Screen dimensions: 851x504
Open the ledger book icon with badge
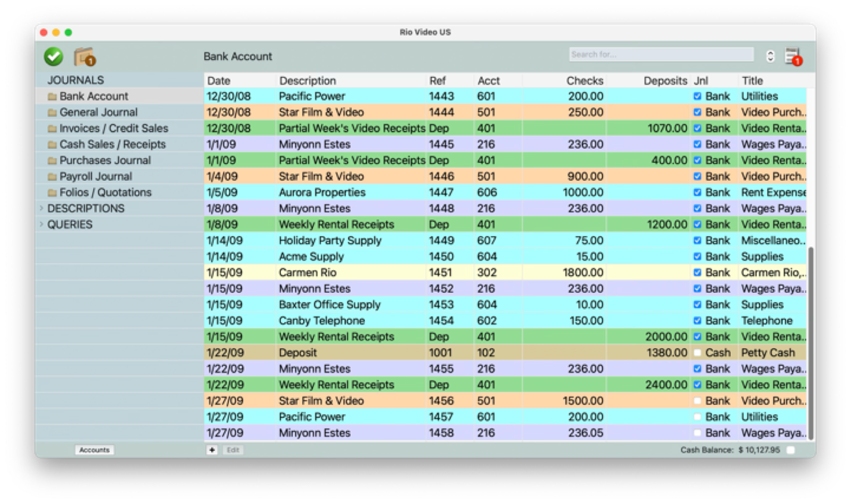tap(85, 57)
